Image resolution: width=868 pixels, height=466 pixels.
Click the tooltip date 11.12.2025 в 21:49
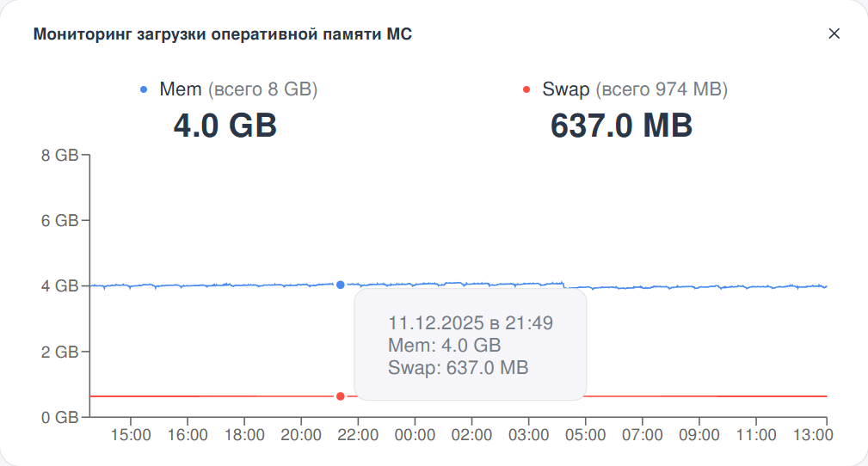(x=470, y=323)
